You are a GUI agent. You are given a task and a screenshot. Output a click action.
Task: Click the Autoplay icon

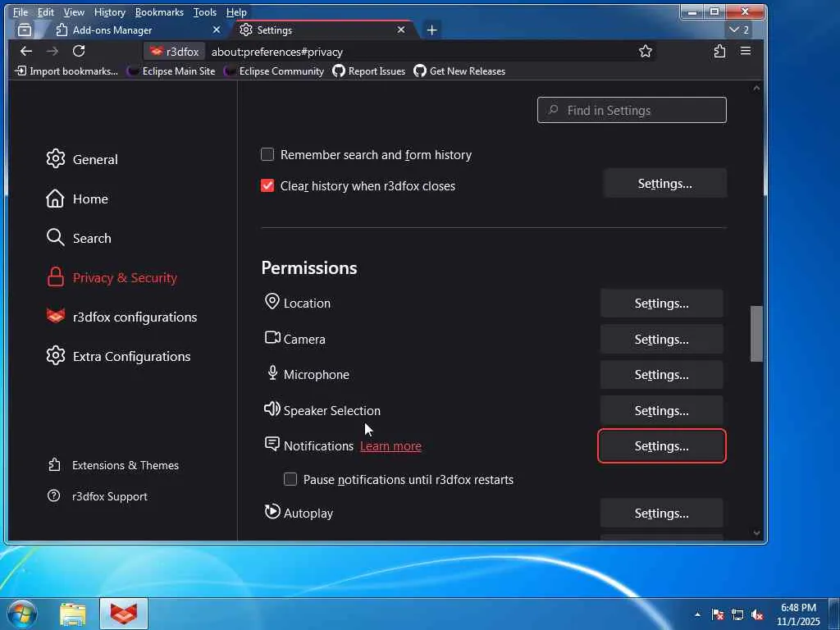point(272,511)
